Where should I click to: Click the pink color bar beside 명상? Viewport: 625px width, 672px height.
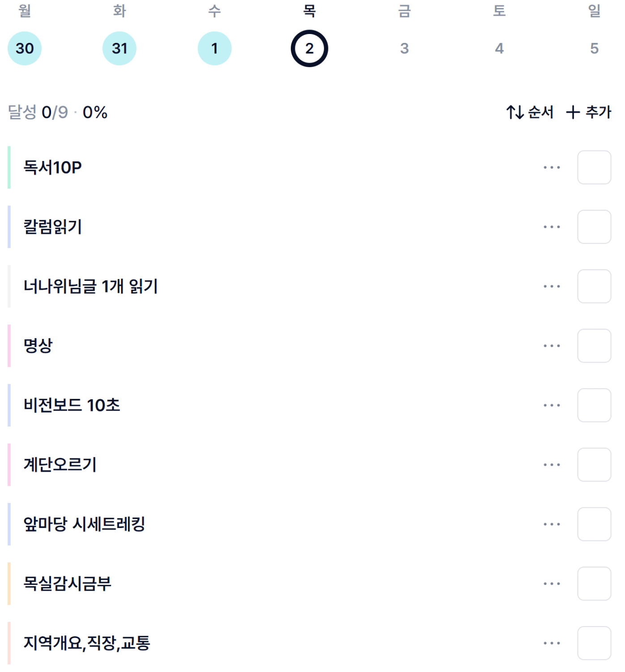point(9,346)
